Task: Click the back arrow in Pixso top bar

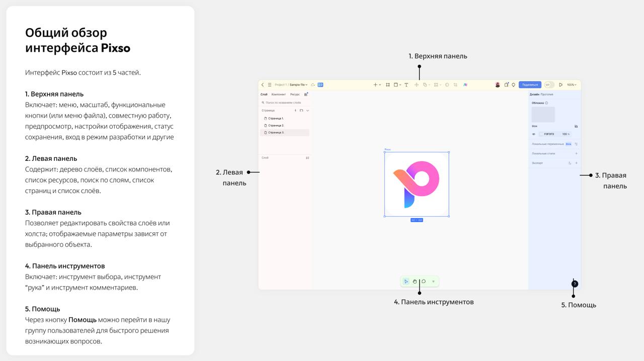Action: pos(263,84)
